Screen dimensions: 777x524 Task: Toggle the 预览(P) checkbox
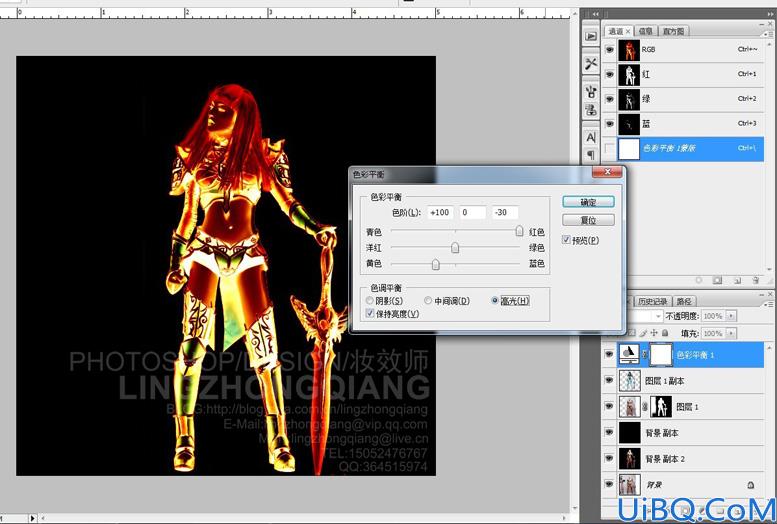(x=566, y=240)
